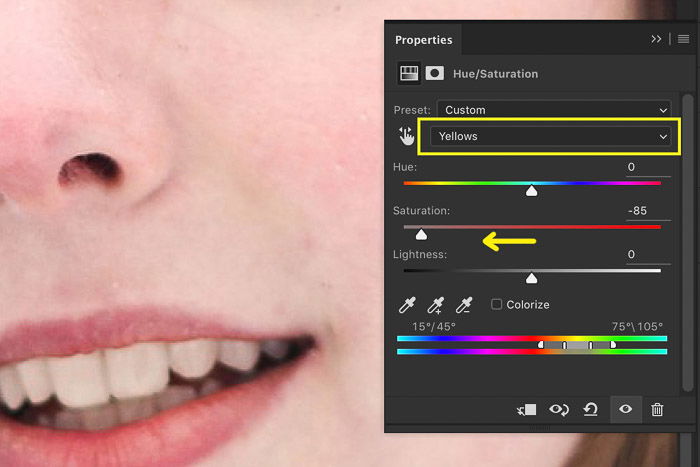Delete this adjustment layer with trash icon
The image size is (700, 467).
[657, 409]
